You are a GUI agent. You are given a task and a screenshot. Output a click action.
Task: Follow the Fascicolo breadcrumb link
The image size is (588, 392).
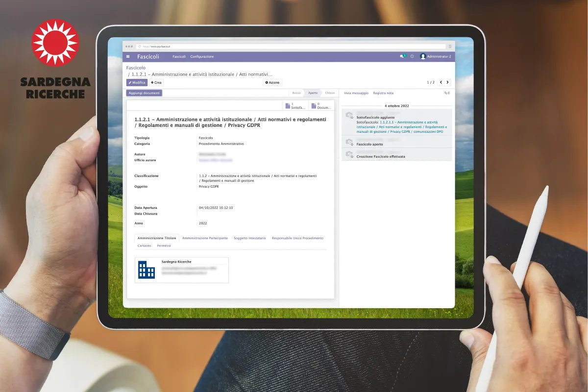[136, 68]
